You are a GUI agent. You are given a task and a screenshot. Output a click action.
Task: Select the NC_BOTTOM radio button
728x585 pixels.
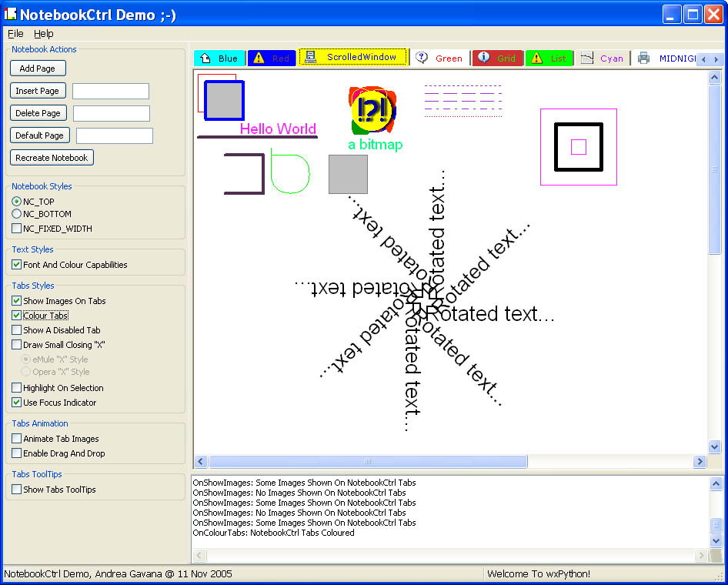tap(17, 214)
